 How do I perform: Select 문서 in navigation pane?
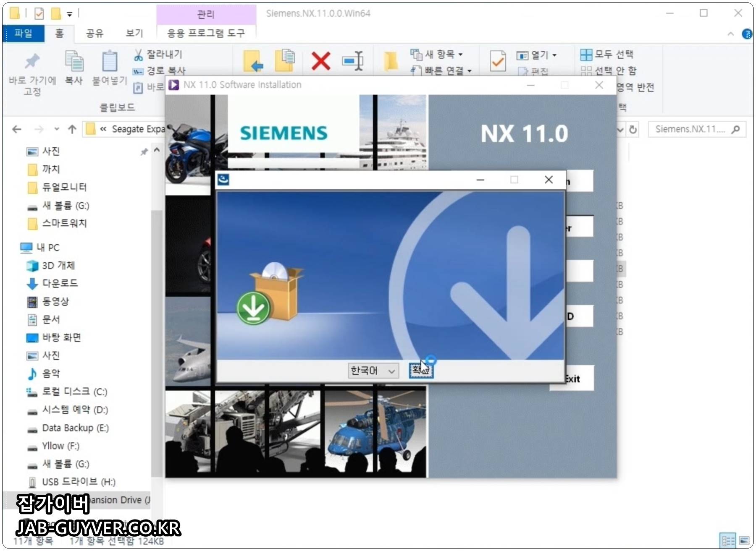tap(44, 319)
